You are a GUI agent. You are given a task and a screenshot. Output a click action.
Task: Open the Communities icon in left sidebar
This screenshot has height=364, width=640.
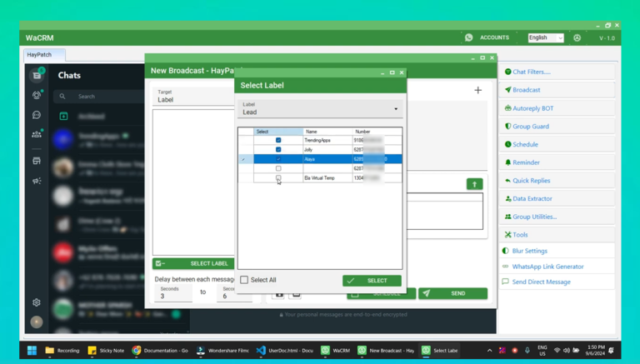(x=37, y=134)
